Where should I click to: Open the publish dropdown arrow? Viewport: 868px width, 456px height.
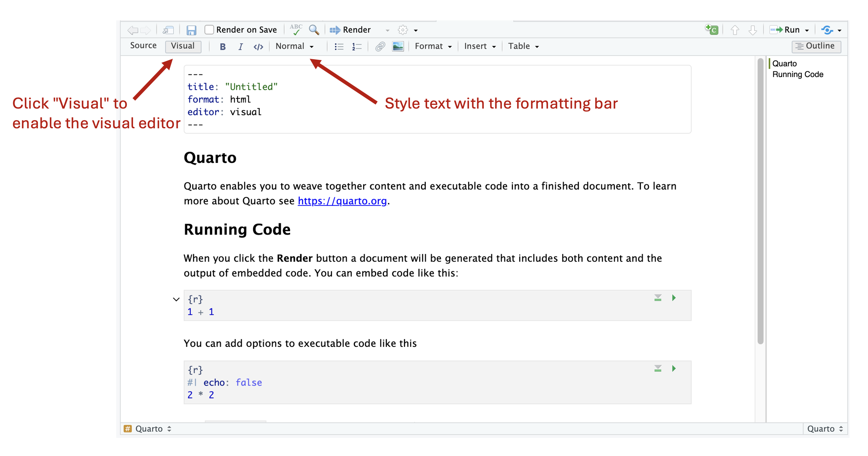pos(839,30)
